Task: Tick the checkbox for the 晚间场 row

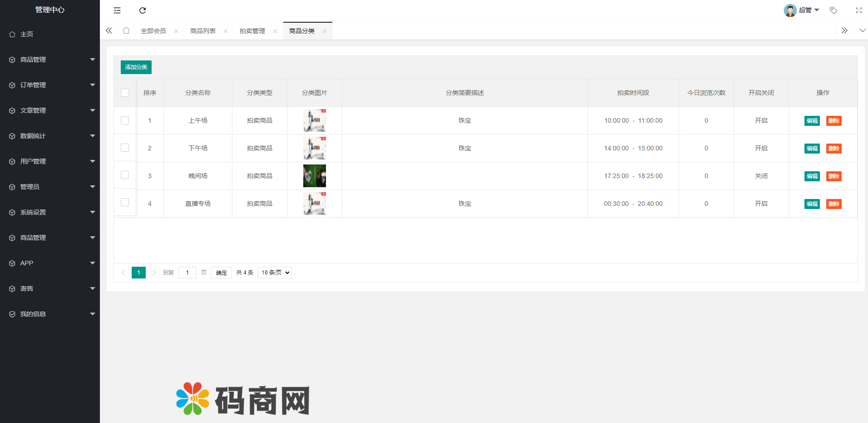Action: click(125, 175)
